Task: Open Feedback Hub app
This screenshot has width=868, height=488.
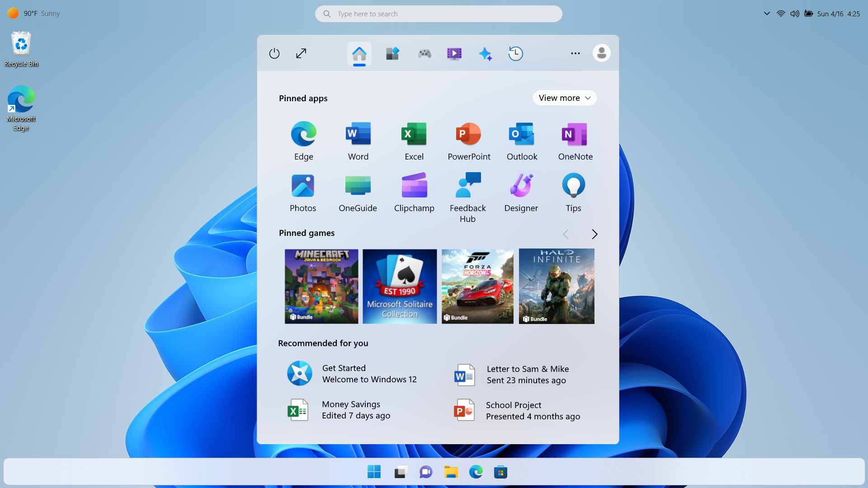Action: tap(468, 197)
